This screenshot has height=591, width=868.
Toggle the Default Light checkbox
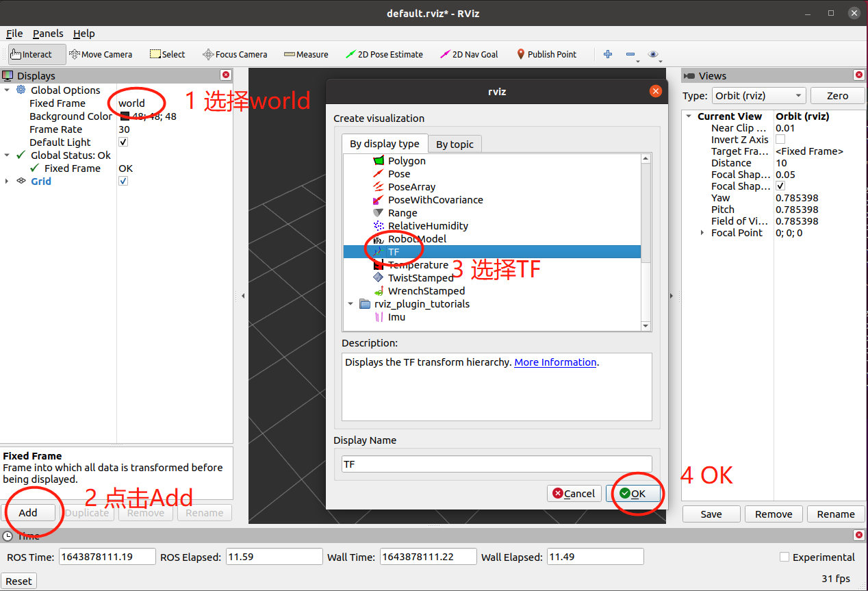coord(123,142)
